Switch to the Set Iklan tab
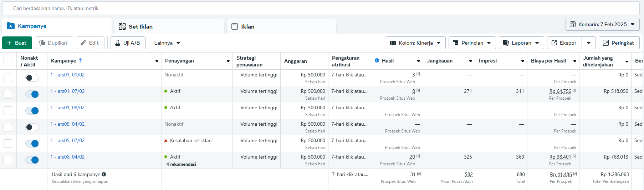The width and height of the screenshot is (644, 190). pyautogui.click(x=140, y=26)
